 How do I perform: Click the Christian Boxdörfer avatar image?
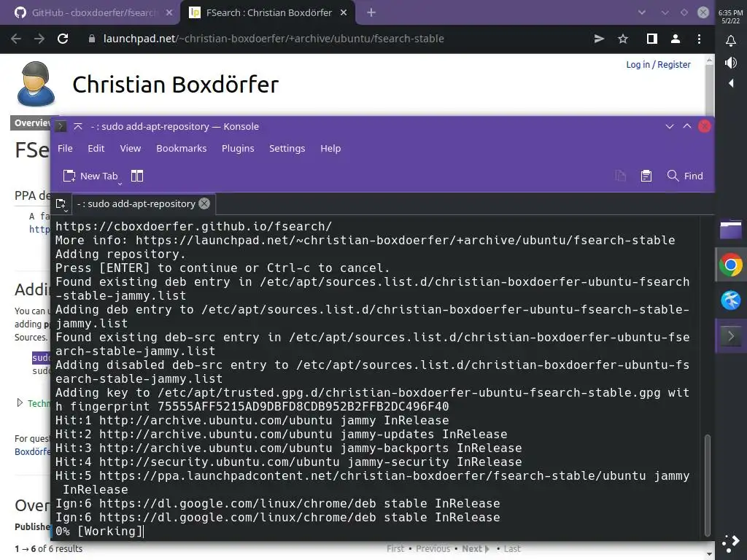tap(36, 83)
